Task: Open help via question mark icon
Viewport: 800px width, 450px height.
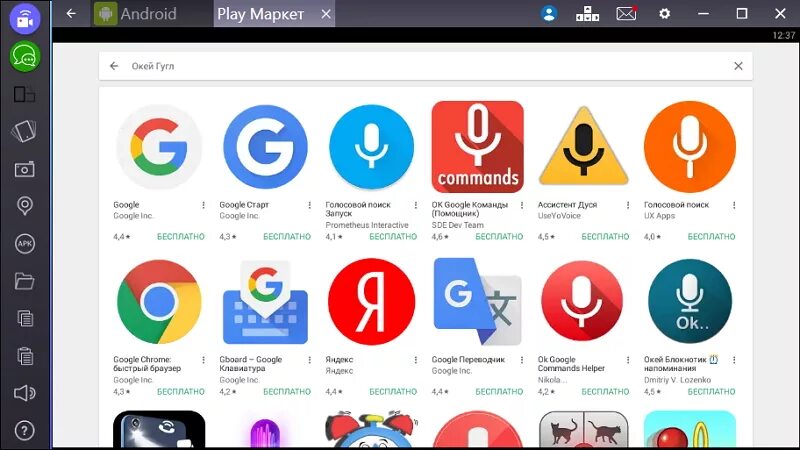Action: (x=24, y=431)
